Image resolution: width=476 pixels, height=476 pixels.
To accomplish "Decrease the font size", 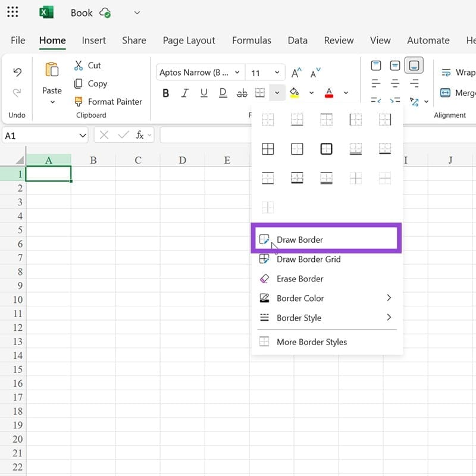I will [x=315, y=73].
